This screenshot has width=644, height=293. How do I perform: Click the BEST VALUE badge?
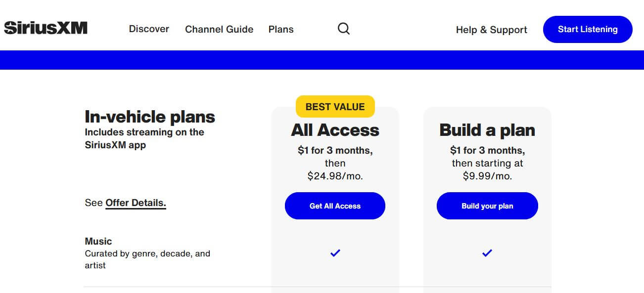(335, 106)
